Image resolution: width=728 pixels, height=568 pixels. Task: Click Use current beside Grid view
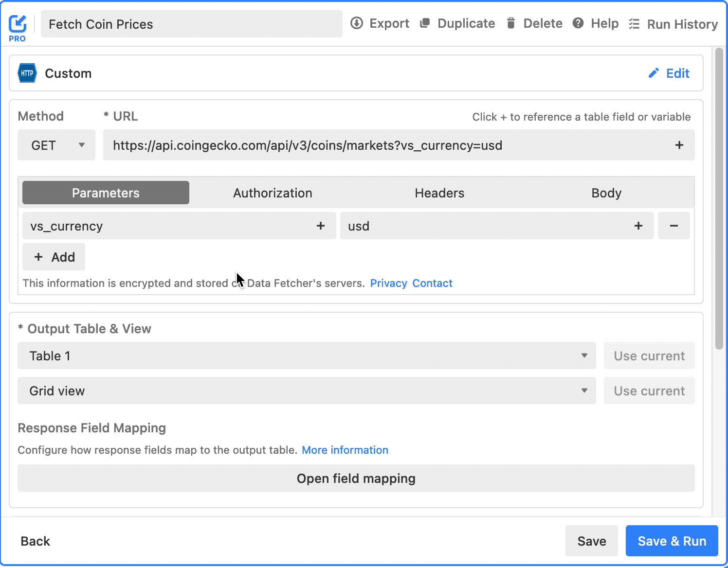[x=649, y=390]
